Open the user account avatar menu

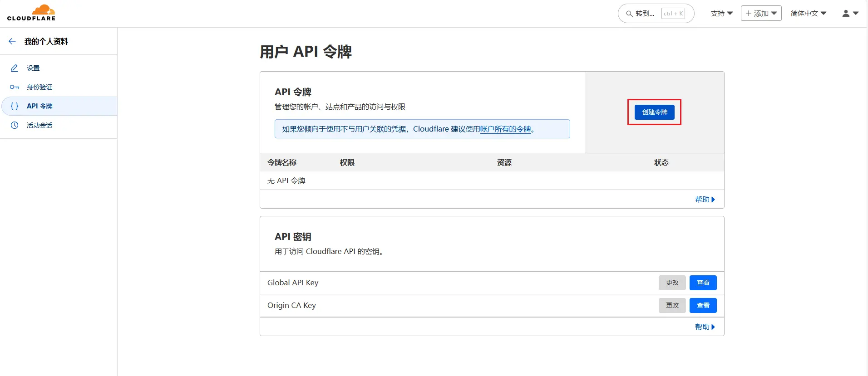tap(846, 14)
